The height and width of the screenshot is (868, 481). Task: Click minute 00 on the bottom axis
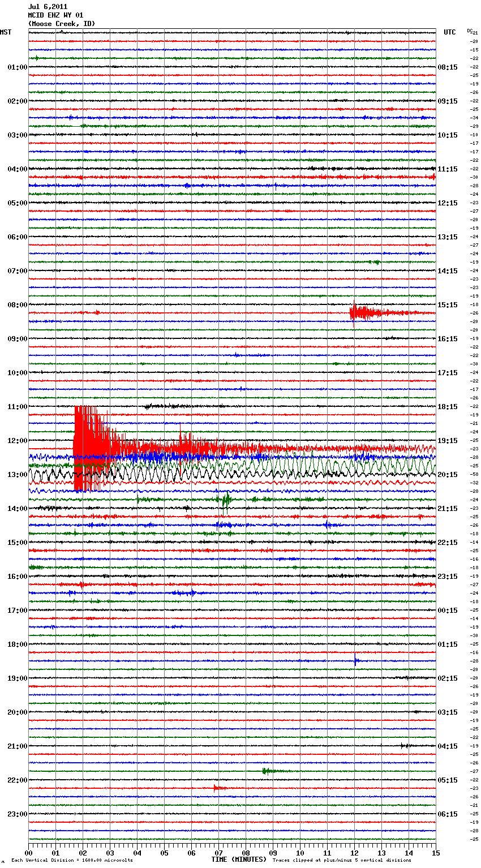(29, 852)
